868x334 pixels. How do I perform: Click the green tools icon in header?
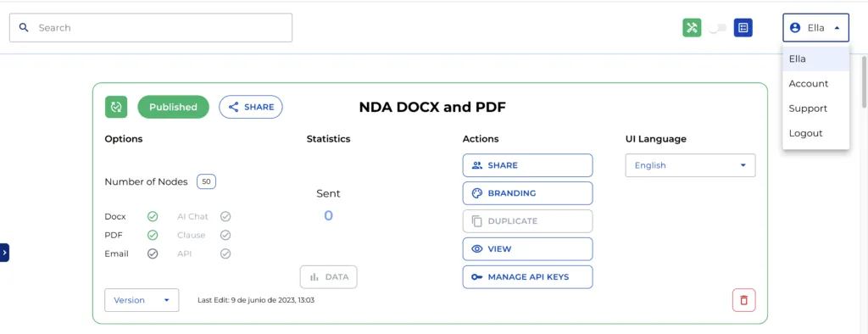(692, 28)
